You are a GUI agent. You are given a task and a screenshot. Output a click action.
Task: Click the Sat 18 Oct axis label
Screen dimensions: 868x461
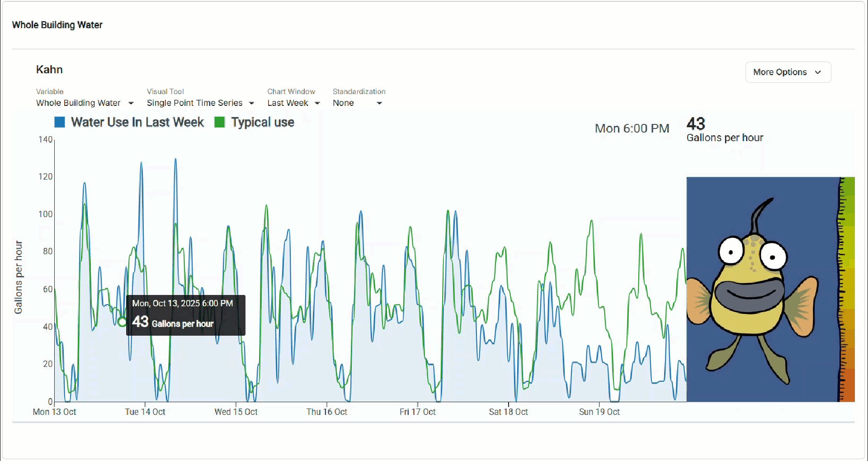(x=509, y=412)
